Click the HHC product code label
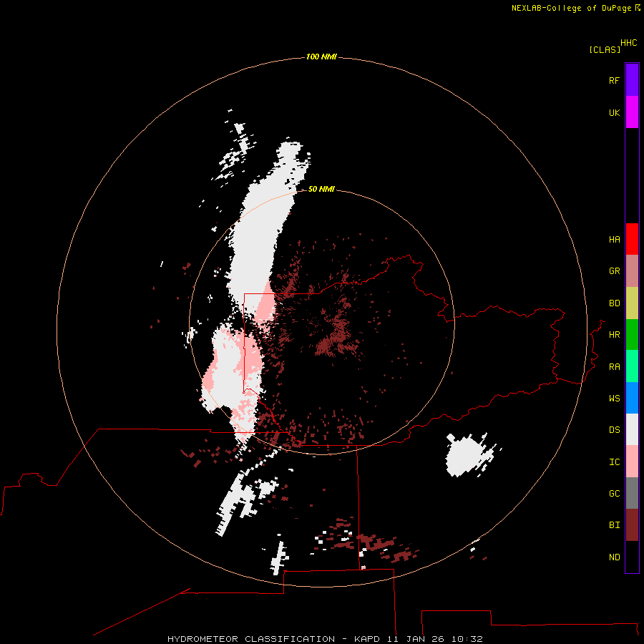 (x=628, y=43)
